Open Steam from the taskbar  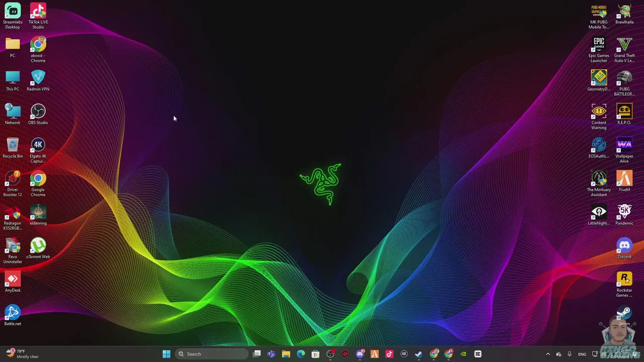(x=419, y=354)
